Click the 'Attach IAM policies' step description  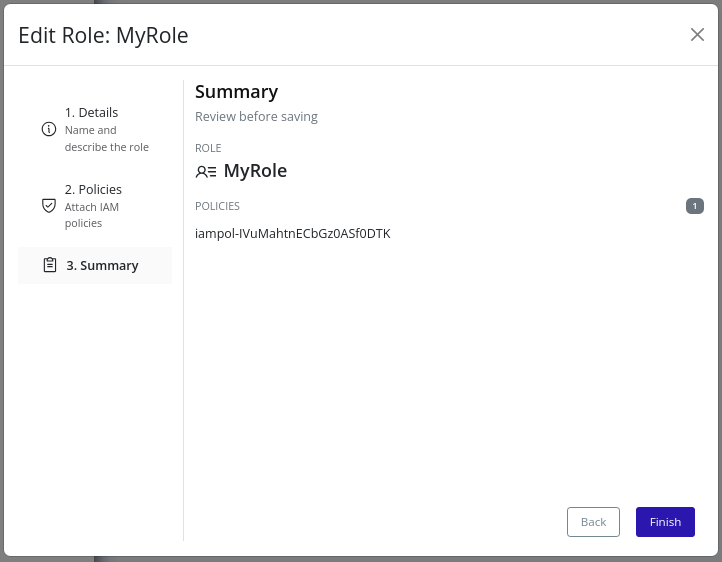[x=92, y=215]
